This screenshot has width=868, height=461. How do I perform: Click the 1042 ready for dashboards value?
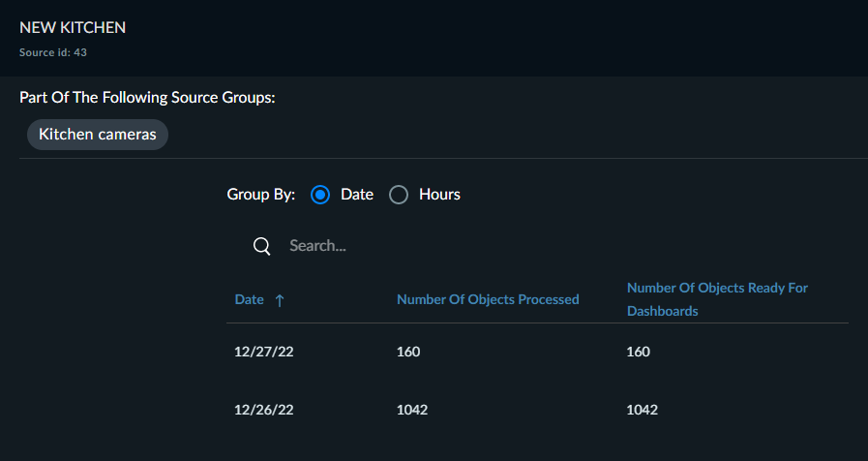click(642, 410)
